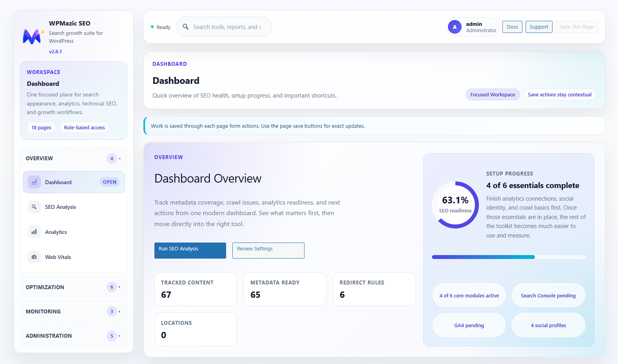Click Save actions stay contextual pill

560,94
